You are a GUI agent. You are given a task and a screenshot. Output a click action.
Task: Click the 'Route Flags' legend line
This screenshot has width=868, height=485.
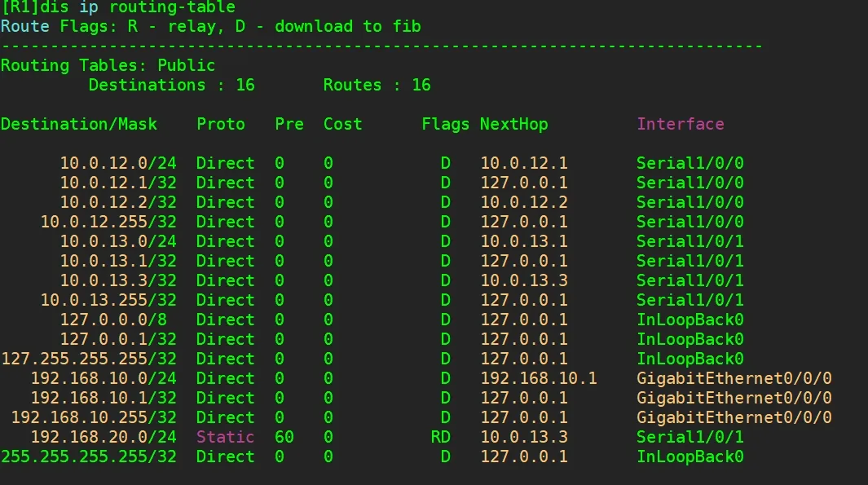click(x=210, y=26)
